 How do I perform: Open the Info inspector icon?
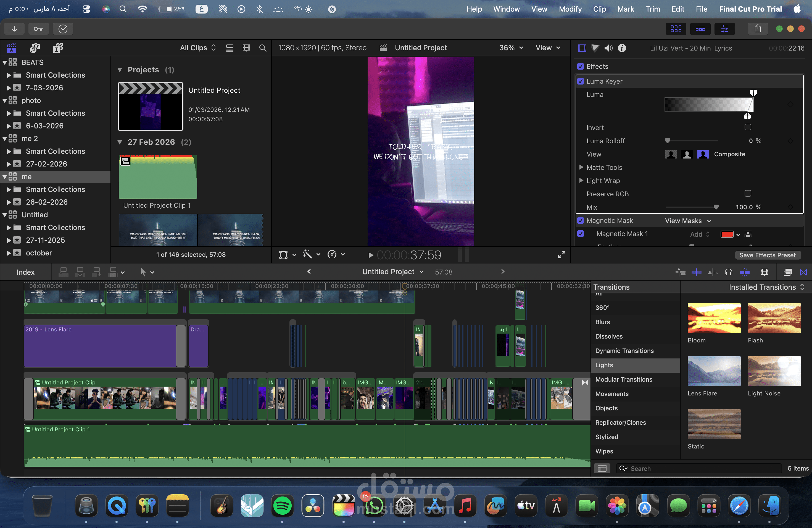point(622,48)
